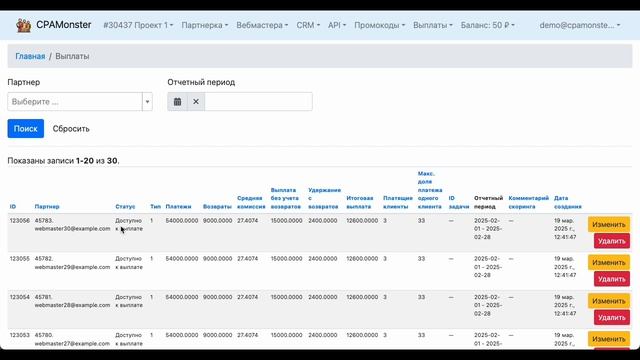This screenshot has width=640, height=360.
Task: Open the #30437 Проект 1 dropdown
Action: 138,25
